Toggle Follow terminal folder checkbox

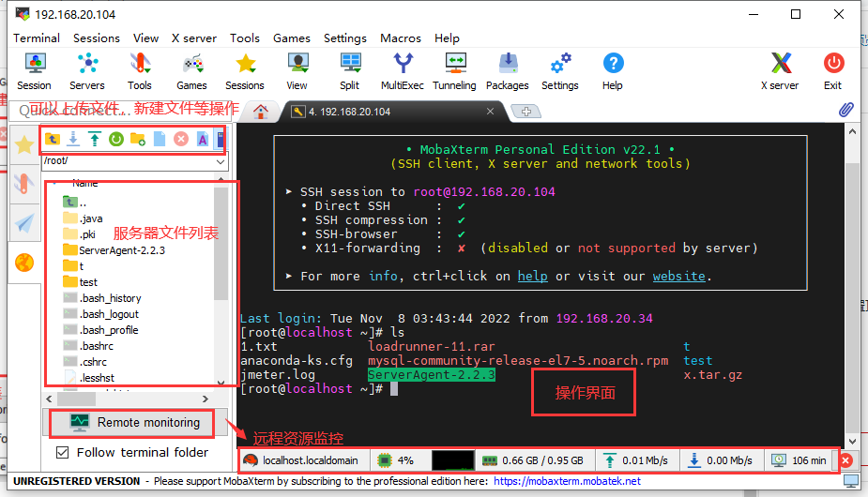63,453
